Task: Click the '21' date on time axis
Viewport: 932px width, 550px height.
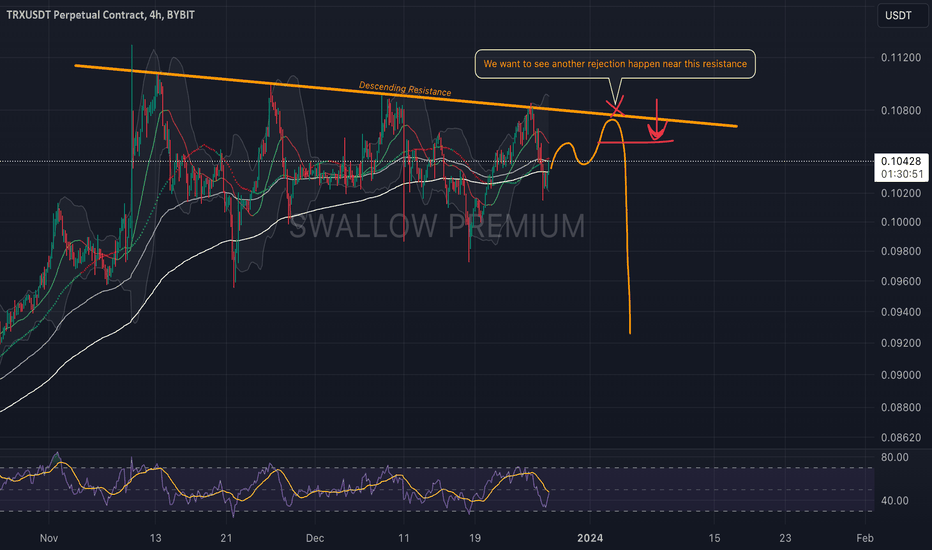Action: tap(226, 538)
